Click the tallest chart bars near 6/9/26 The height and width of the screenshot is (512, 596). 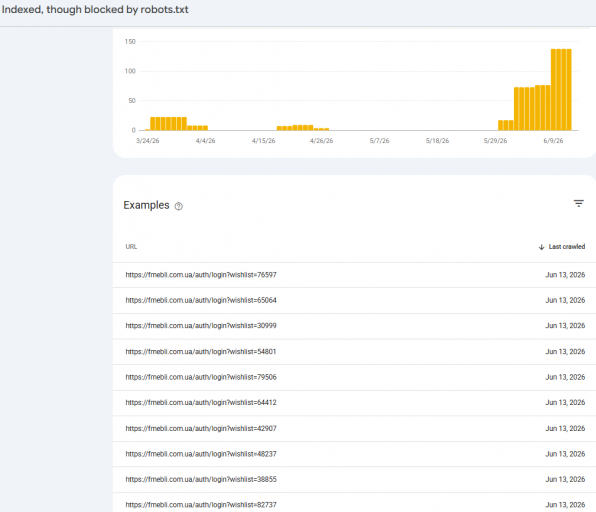coord(561,90)
